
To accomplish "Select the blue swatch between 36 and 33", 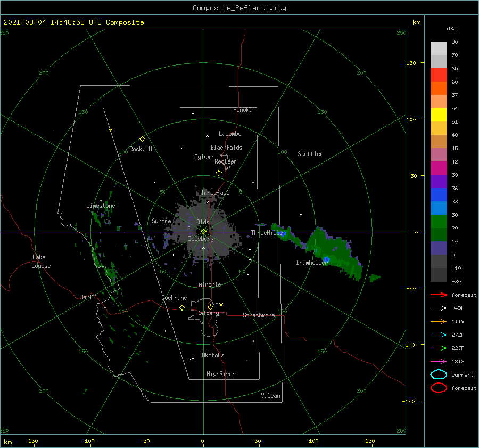I will coord(439,195).
